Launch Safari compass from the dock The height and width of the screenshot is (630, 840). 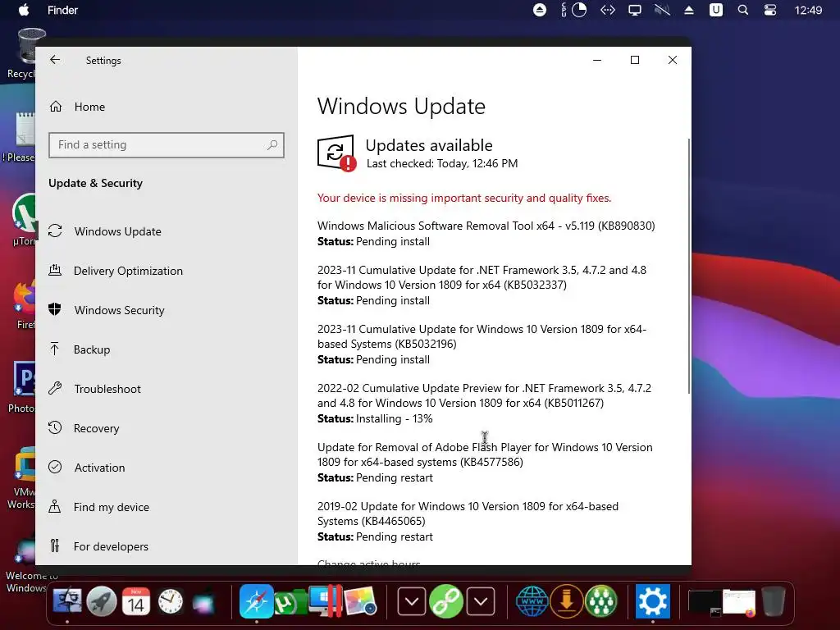pyautogui.click(x=256, y=601)
